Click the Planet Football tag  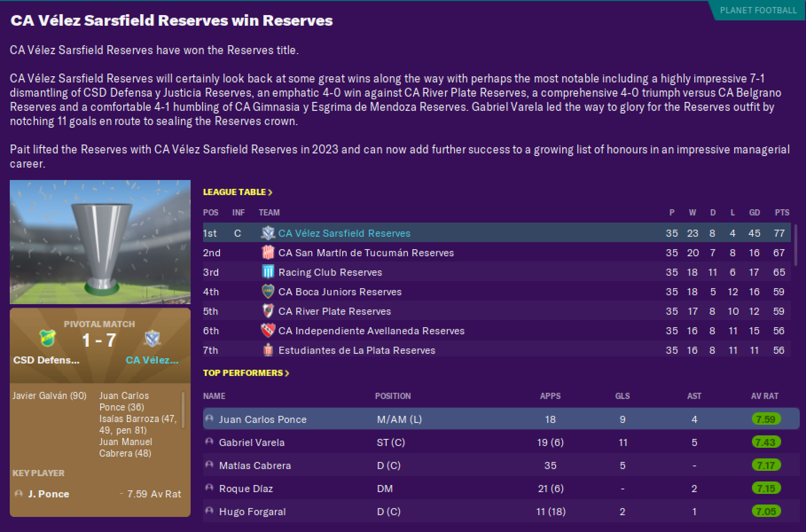pyautogui.click(x=758, y=10)
